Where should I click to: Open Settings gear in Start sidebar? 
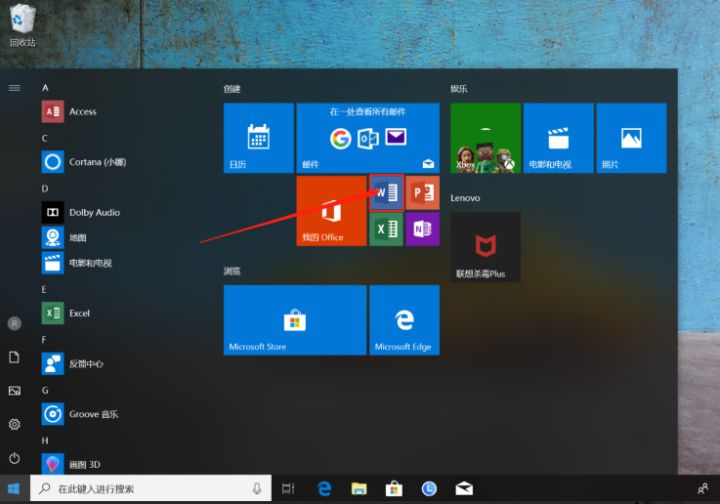(x=14, y=424)
